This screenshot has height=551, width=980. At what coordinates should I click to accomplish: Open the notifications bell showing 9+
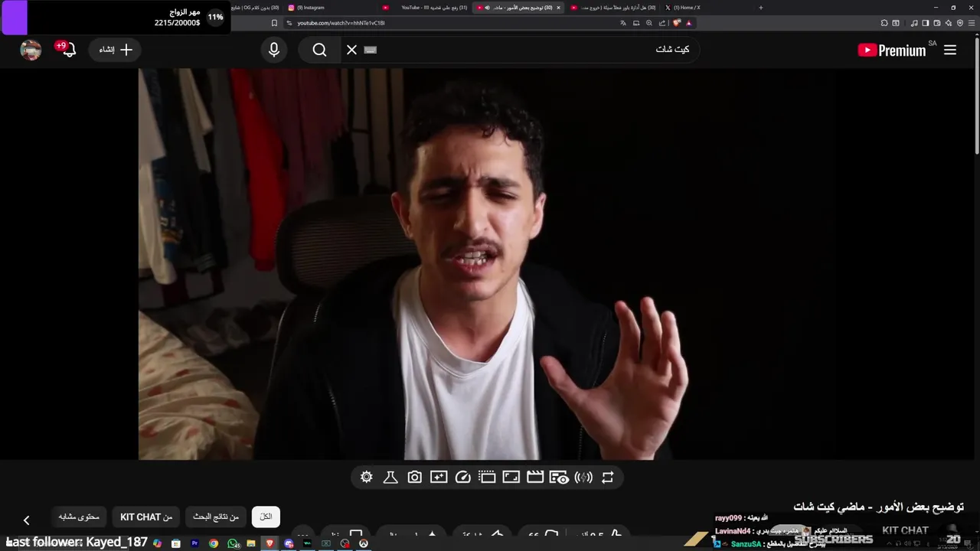[67, 50]
